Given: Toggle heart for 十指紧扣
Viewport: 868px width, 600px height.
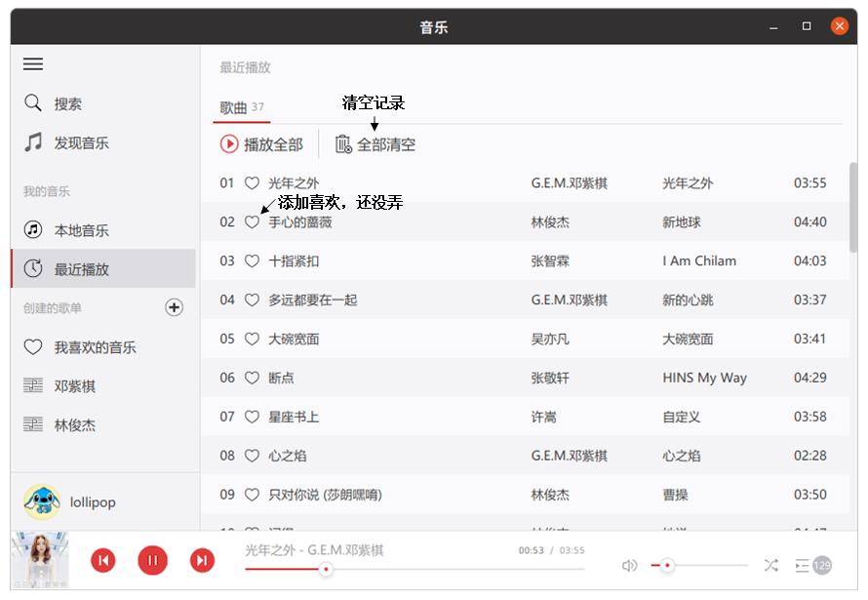Looking at the screenshot, I should pyautogui.click(x=252, y=261).
